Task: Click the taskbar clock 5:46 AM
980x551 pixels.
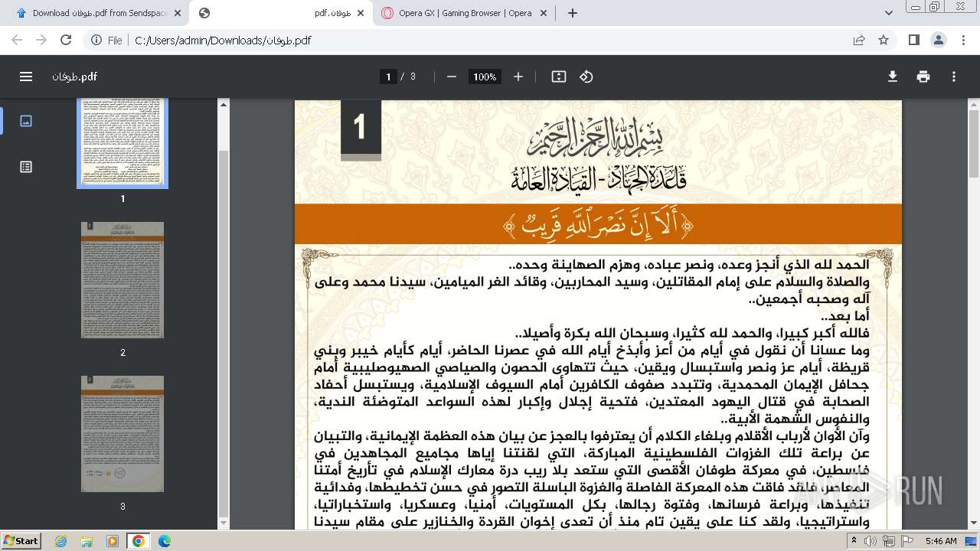Action: (940, 541)
